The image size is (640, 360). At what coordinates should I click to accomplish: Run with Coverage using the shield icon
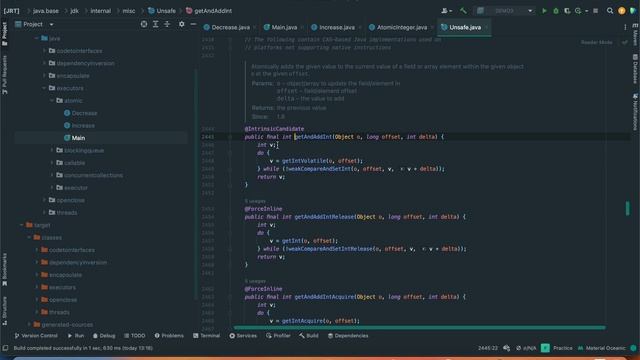point(567,11)
